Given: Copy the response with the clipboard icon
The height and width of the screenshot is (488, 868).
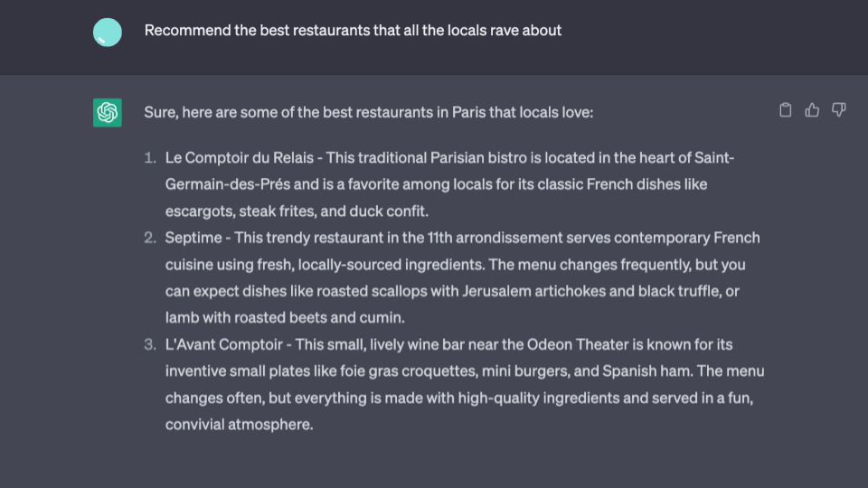Looking at the screenshot, I should pyautogui.click(x=786, y=110).
